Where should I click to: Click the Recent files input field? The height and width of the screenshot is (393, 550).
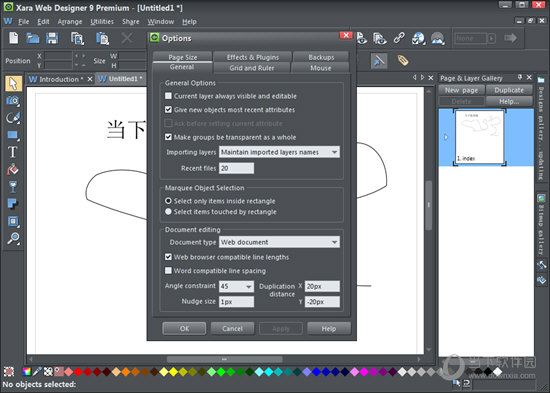pos(236,168)
